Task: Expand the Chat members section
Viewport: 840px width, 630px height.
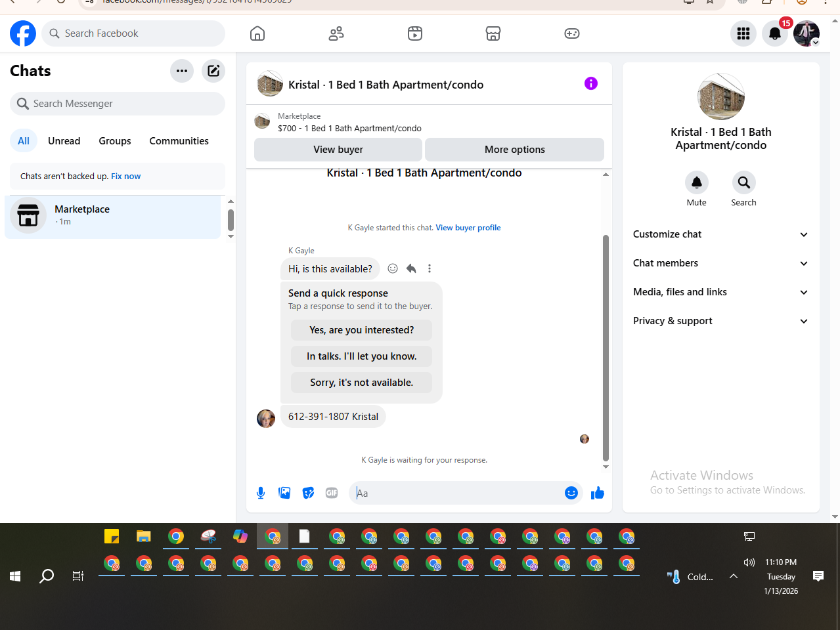Action: pyautogui.click(x=721, y=263)
